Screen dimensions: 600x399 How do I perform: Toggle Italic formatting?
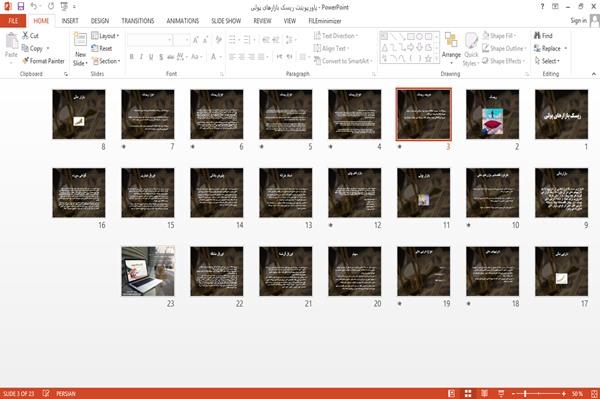tap(141, 57)
